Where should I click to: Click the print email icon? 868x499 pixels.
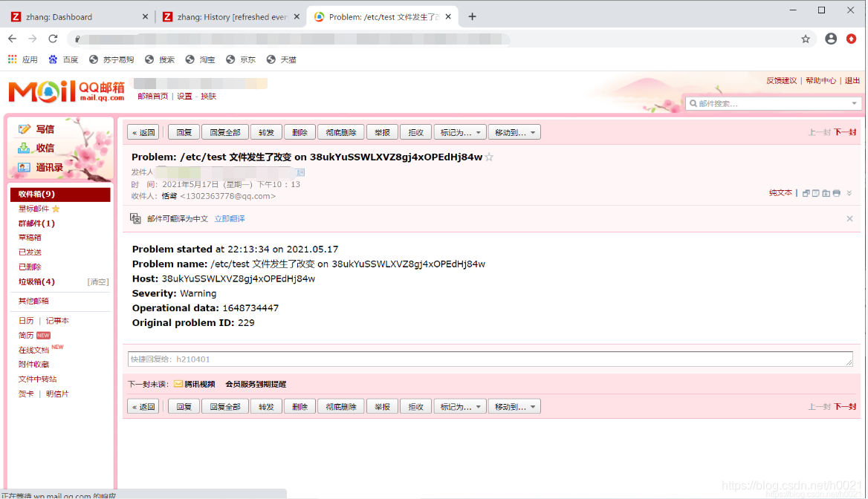coord(837,193)
